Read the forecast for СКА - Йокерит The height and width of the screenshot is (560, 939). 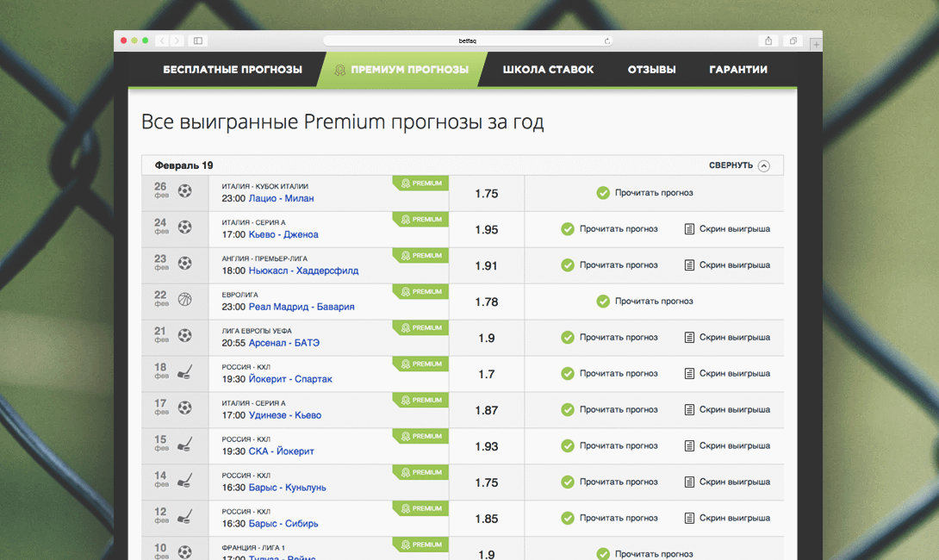[x=609, y=445]
